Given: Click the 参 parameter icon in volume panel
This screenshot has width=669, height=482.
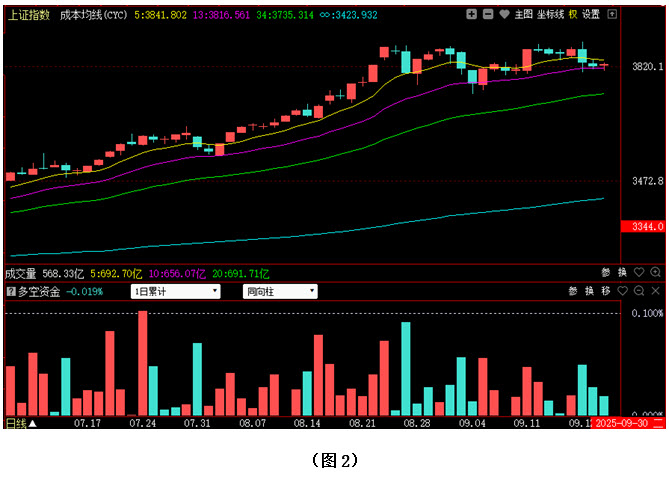Looking at the screenshot, I should pyautogui.click(x=606, y=272).
